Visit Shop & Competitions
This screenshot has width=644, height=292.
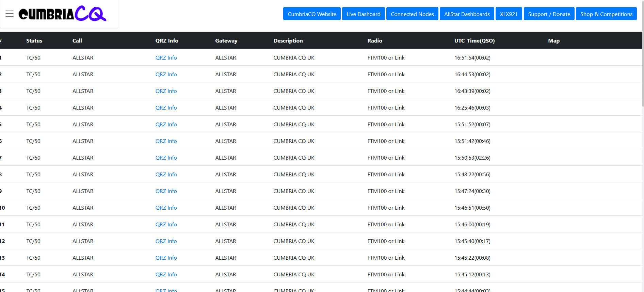606,14
